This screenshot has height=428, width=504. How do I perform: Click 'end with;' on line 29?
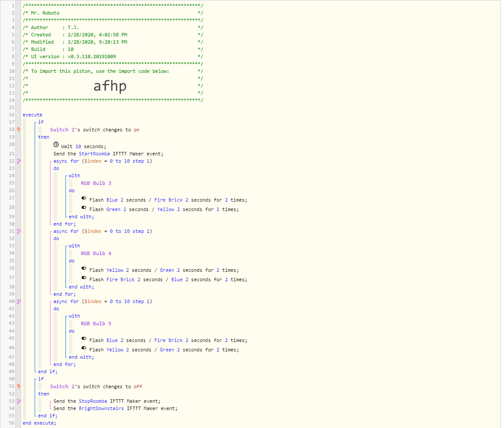[81, 217]
